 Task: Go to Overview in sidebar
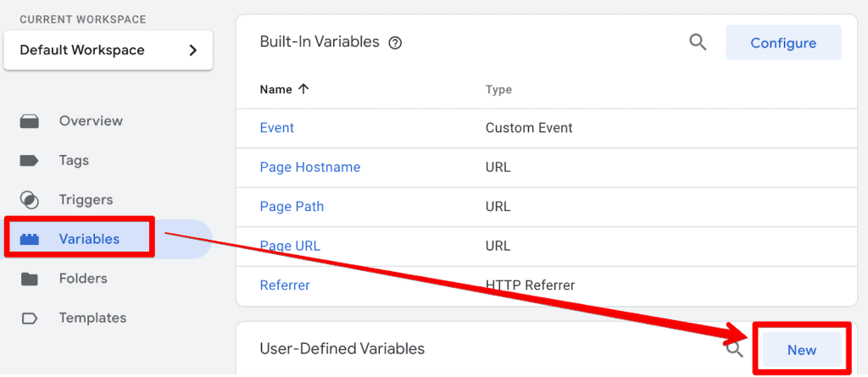[91, 120]
